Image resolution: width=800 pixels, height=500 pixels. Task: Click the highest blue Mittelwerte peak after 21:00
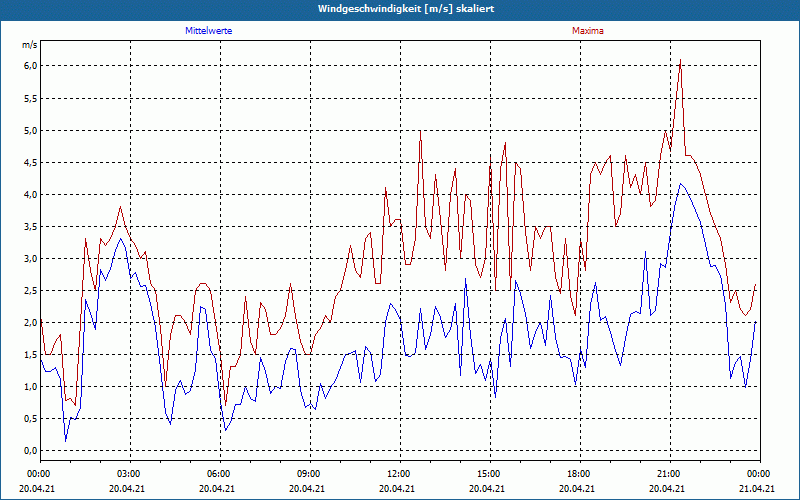tap(680, 184)
